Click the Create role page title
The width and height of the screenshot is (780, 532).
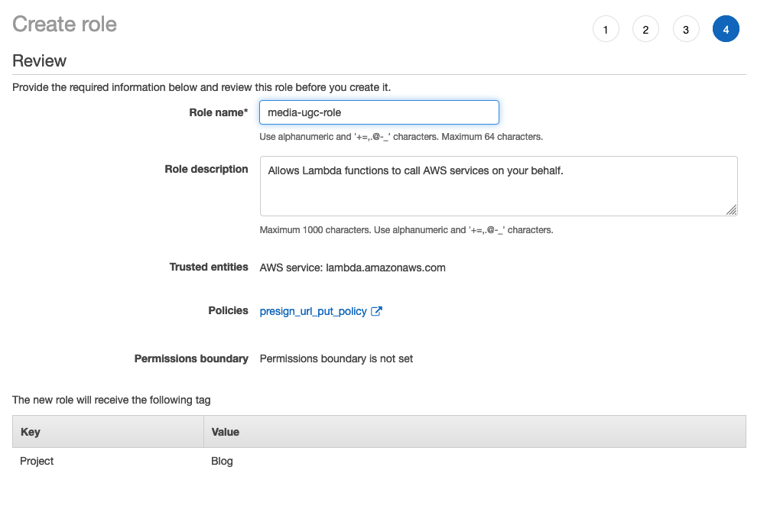coord(65,24)
